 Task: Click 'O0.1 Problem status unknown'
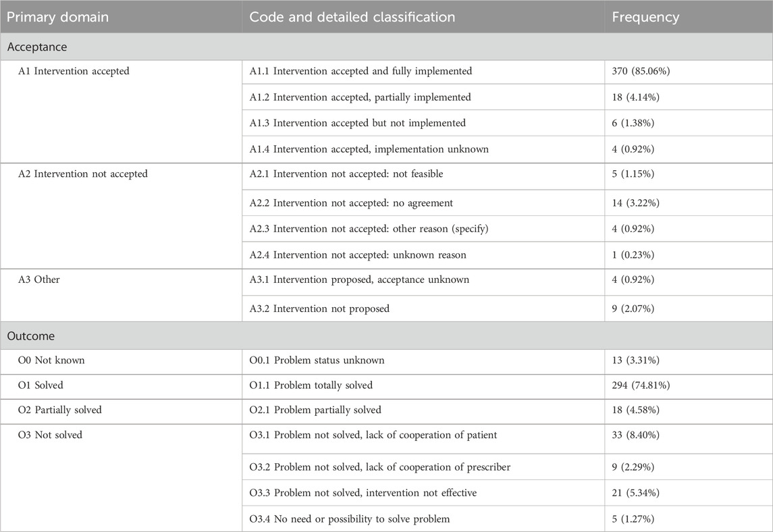coord(317,360)
